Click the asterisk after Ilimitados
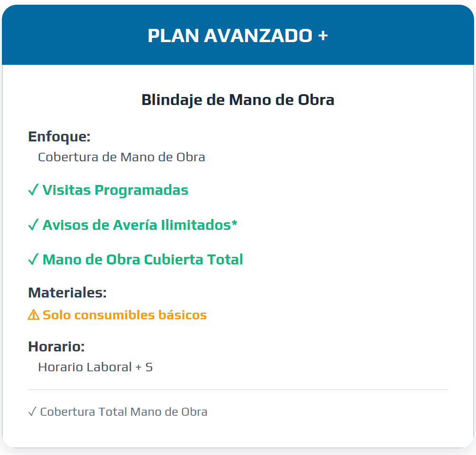 (x=234, y=223)
